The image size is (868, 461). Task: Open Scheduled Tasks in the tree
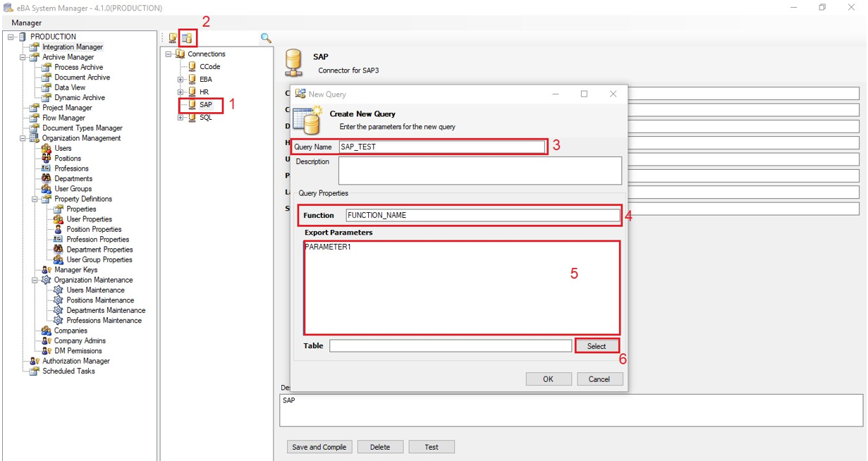pyautogui.click(x=68, y=371)
